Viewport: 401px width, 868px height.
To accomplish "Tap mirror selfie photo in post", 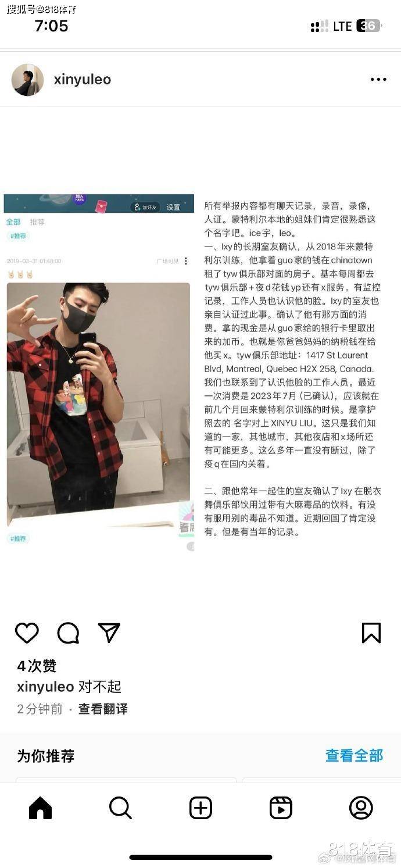I will click(98, 405).
